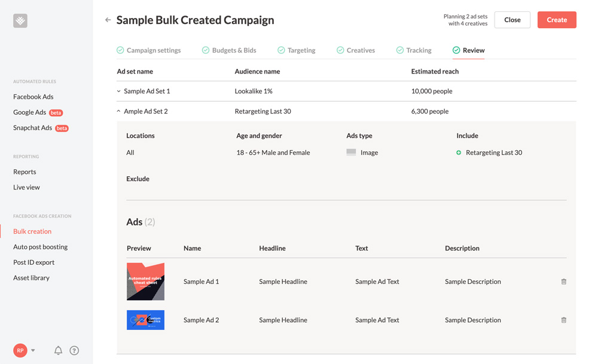This screenshot has height=364, width=598.
Task: Click the Image ads type icon
Action: 351,152
